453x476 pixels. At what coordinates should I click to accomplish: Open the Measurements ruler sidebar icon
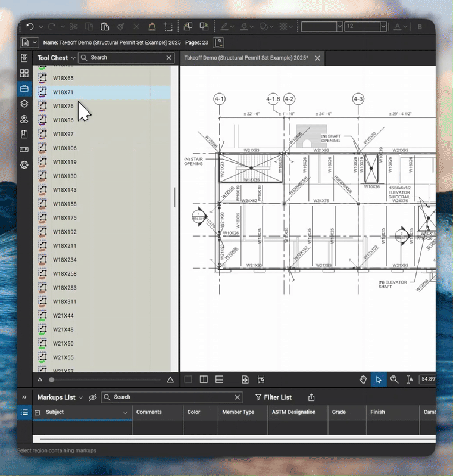point(24,150)
